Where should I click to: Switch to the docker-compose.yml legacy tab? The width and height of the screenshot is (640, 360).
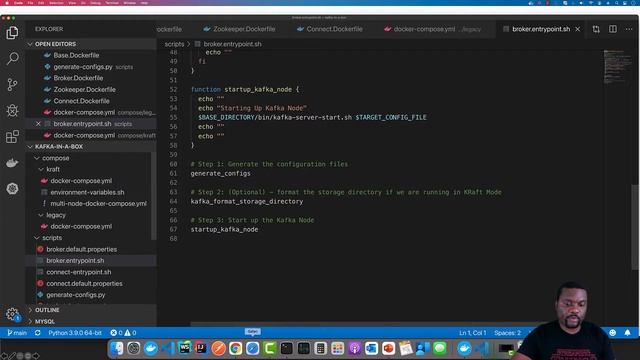tap(433, 29)
